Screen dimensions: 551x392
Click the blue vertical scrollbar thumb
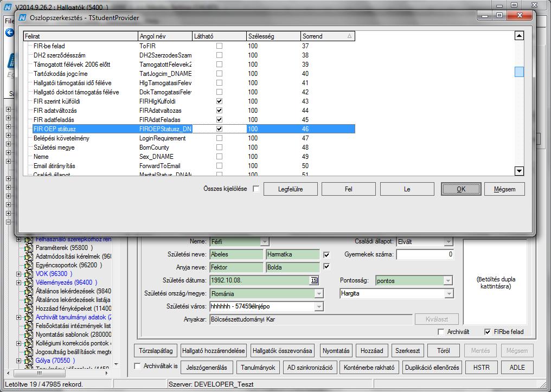pos(519,72)
